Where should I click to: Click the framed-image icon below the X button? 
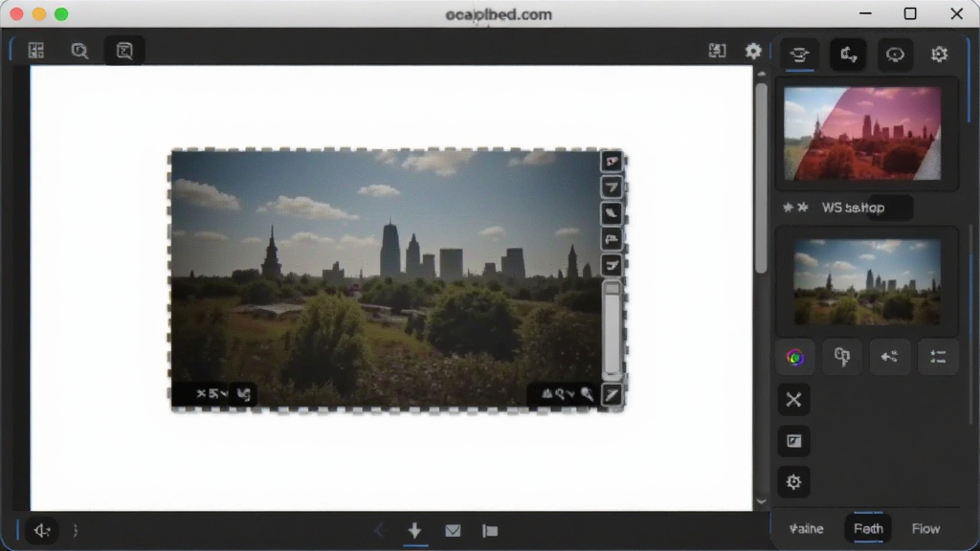[793, 441]
